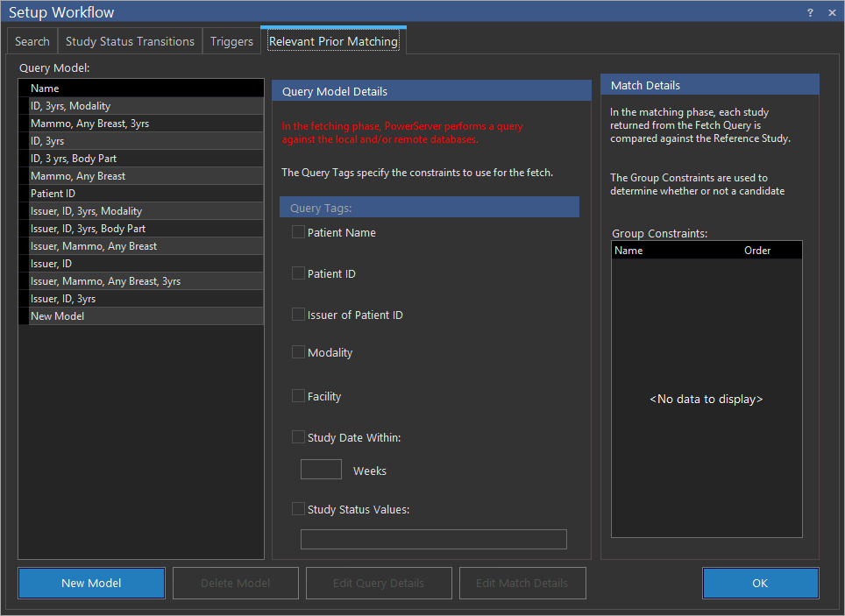Screen dimensions: 845x616
Task: Switch to the Search tab
Action: pos(32,41)
